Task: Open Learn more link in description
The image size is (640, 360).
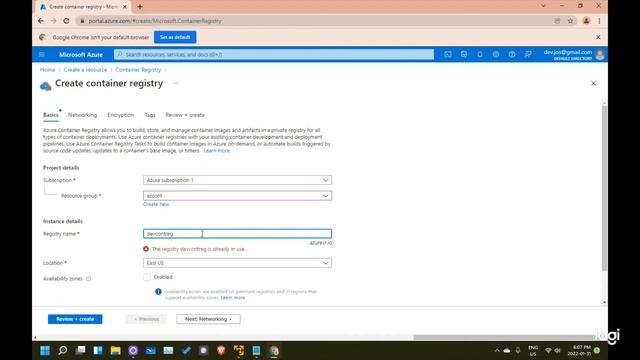Action: coord(217,151)
